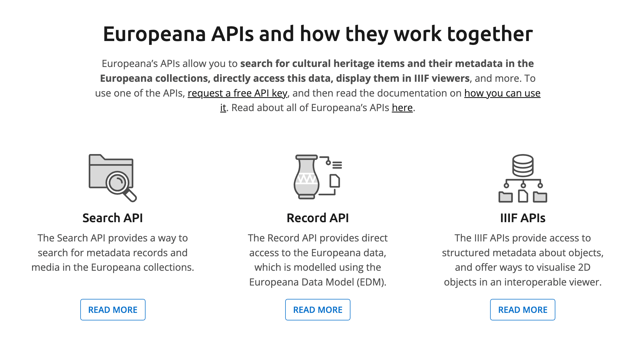Open Read More under IIIF APIs

click(x=522, y=310)
